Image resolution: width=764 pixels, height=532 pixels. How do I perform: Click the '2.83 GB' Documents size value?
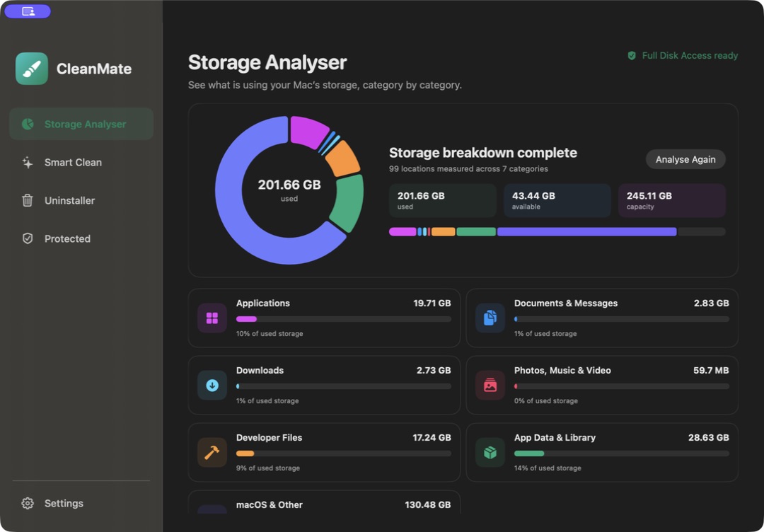pos(712,303)
